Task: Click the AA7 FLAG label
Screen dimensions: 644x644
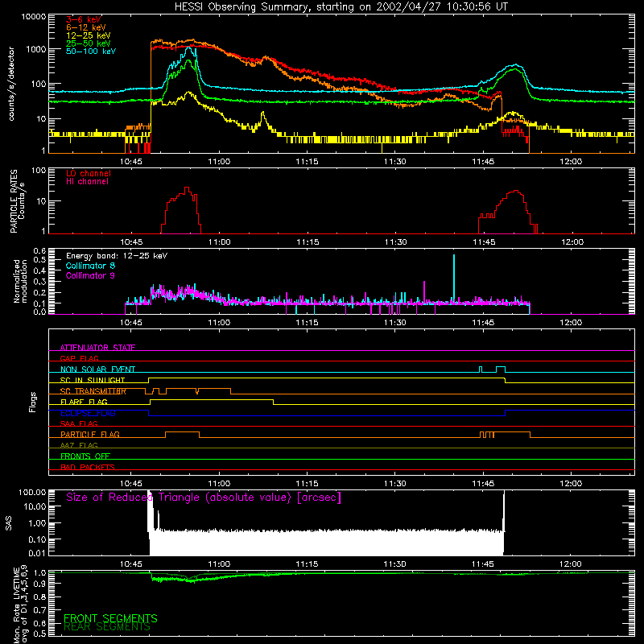Action: pos(79,445)
